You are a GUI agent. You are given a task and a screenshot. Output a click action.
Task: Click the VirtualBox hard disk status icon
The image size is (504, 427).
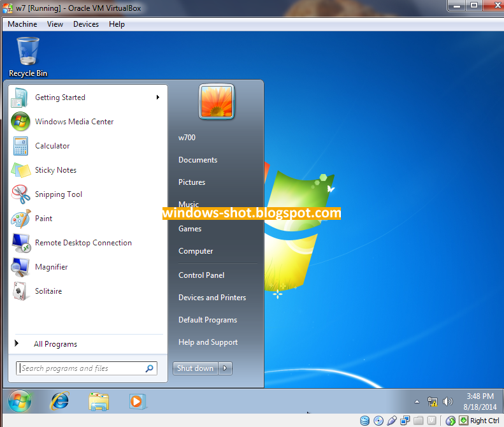(365, 420)
